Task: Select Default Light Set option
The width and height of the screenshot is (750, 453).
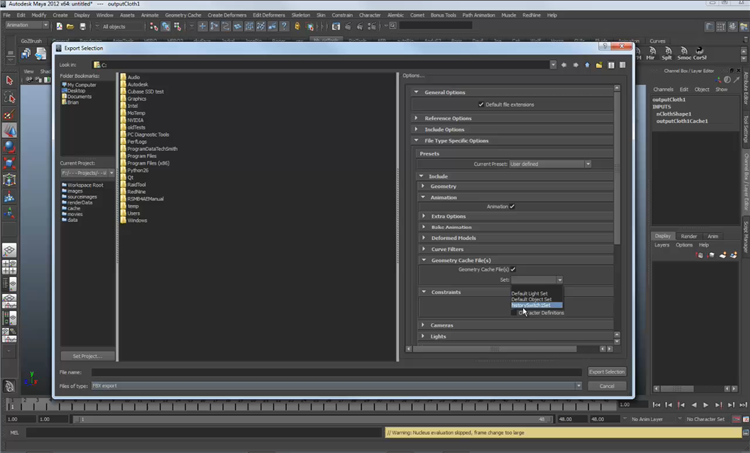Action: [x=537, y=294]
